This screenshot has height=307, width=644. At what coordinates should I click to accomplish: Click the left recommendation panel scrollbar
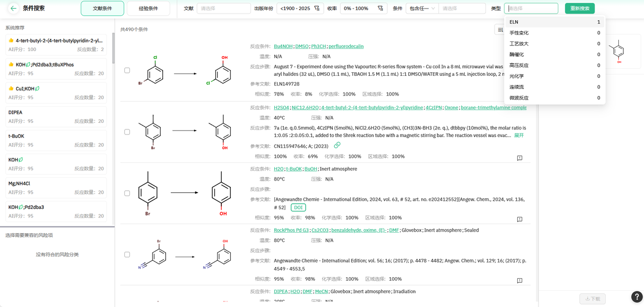click(113, 48)
